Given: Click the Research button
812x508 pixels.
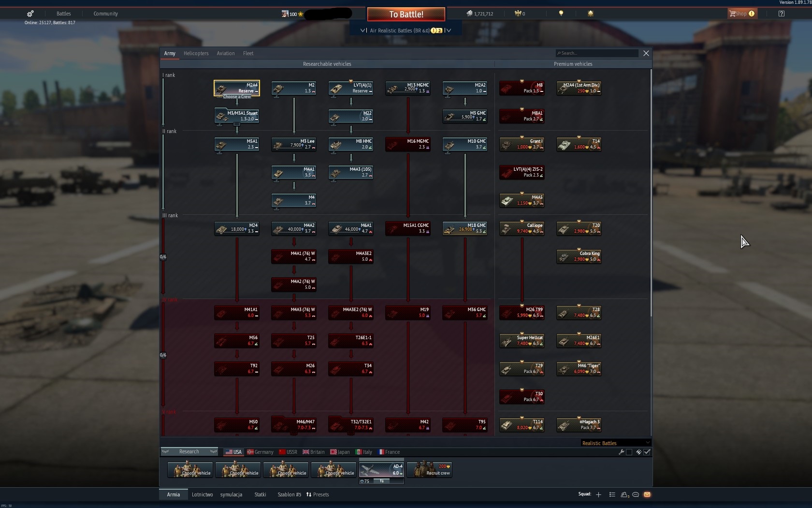Looking at the screenshot, I should pyautogui.click(x=189, y=451).
